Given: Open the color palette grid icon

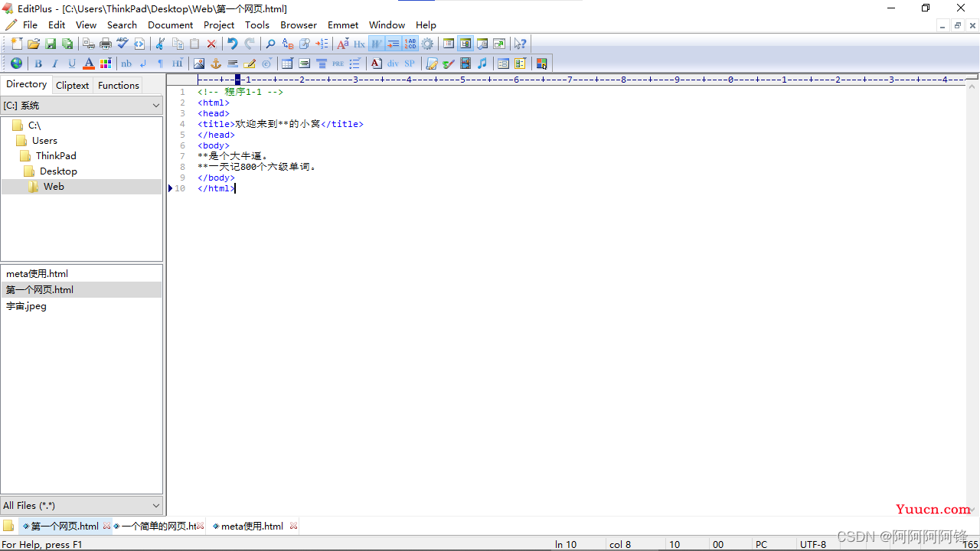Looking at the screenshot, I should pos(106,64).
